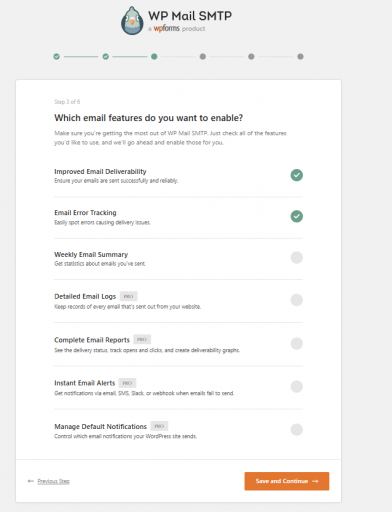Click the 'Step 3 of 6' label
The image size is (392, 512).
tap(67, 102)
